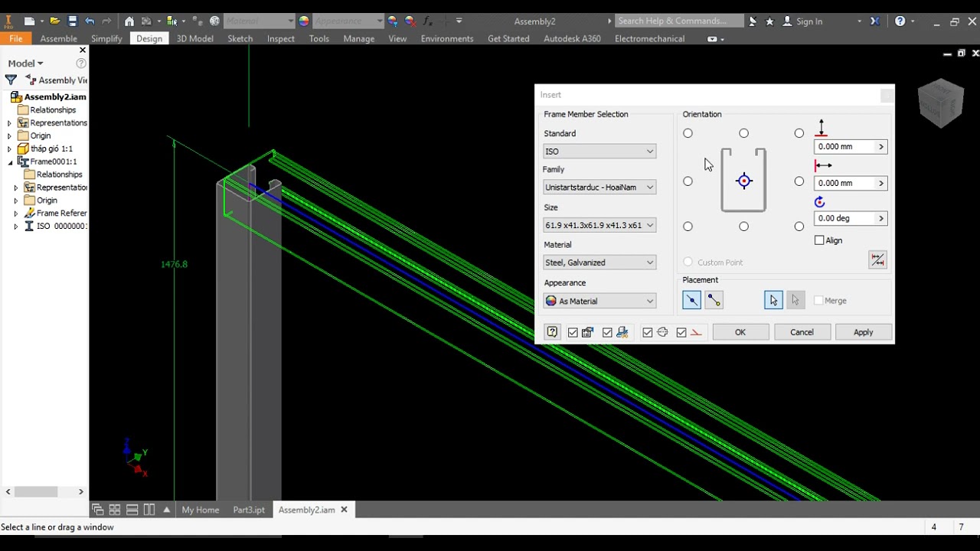Expand the Frame0001:1 tree node
This screenshot has width=980, height=551.
(10, 162)
